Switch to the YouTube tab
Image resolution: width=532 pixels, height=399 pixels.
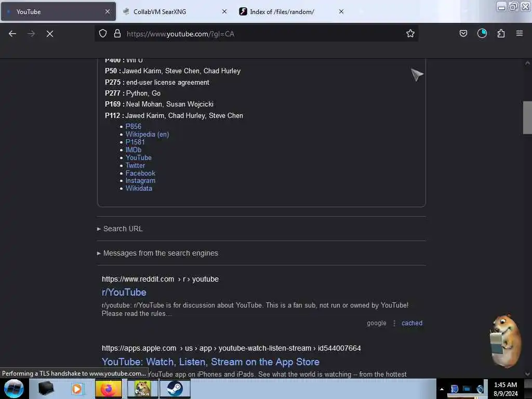58,11
